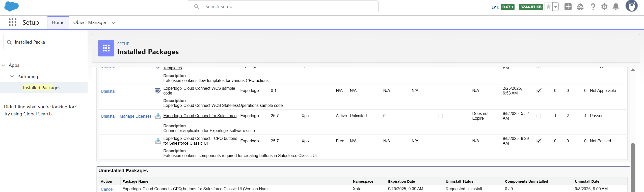Expand the Object Manager dropdown chevron
The width and height of the screenshot is (644, 192).
tap(114, 23)
